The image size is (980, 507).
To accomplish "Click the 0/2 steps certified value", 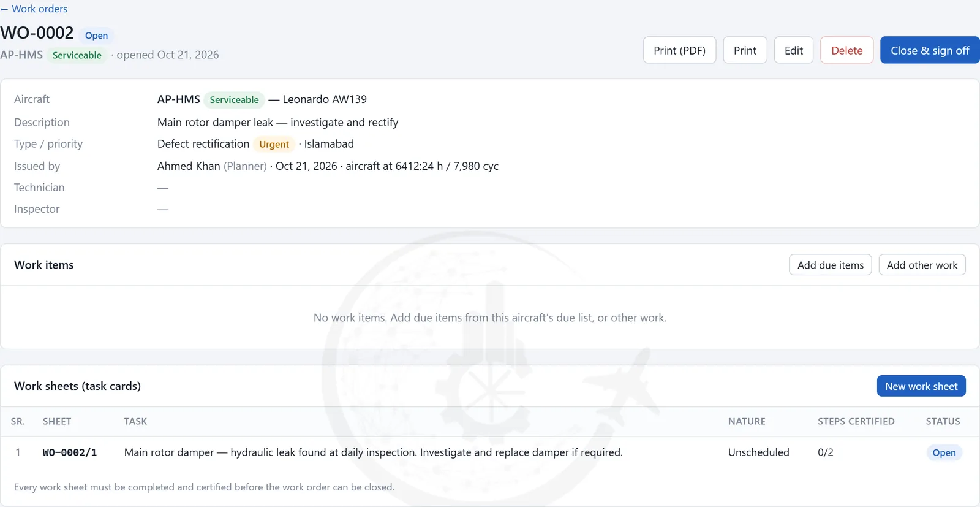I will coord(825,452).
